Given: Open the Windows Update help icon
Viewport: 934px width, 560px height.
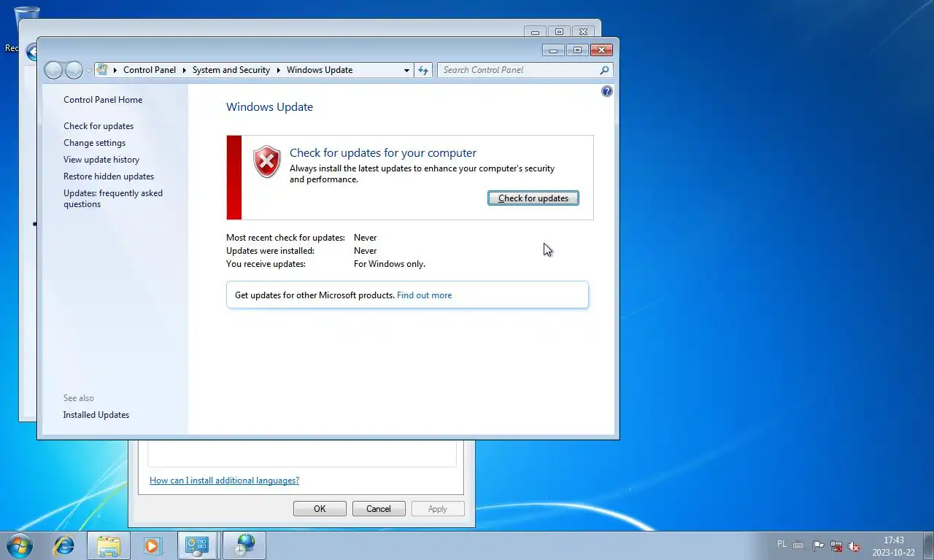Looking at the screenshot, I should (x=607, y=91).
